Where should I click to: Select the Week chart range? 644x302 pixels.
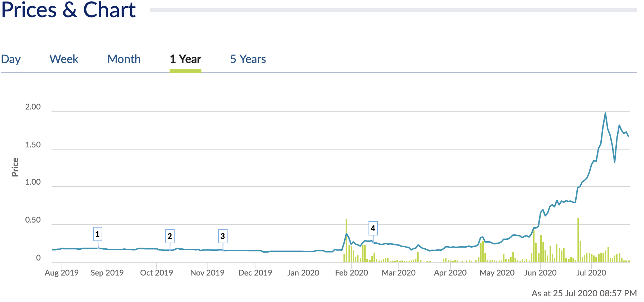(x=64, y=59)
